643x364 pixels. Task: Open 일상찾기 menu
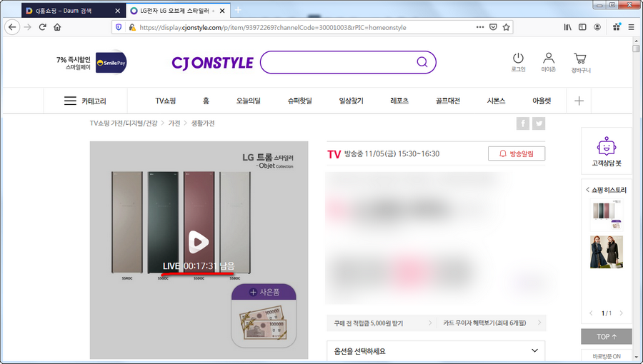(x=351, y=101)
